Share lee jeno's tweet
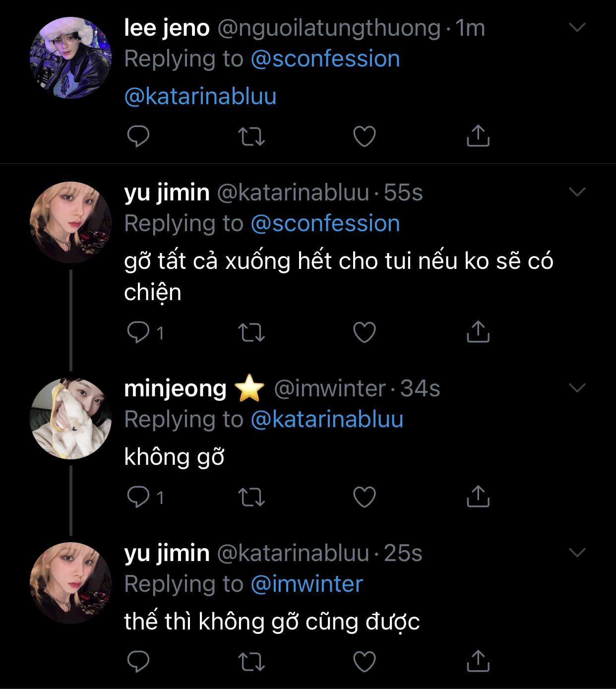The image size is (616, 689). (x=478, y=135)
